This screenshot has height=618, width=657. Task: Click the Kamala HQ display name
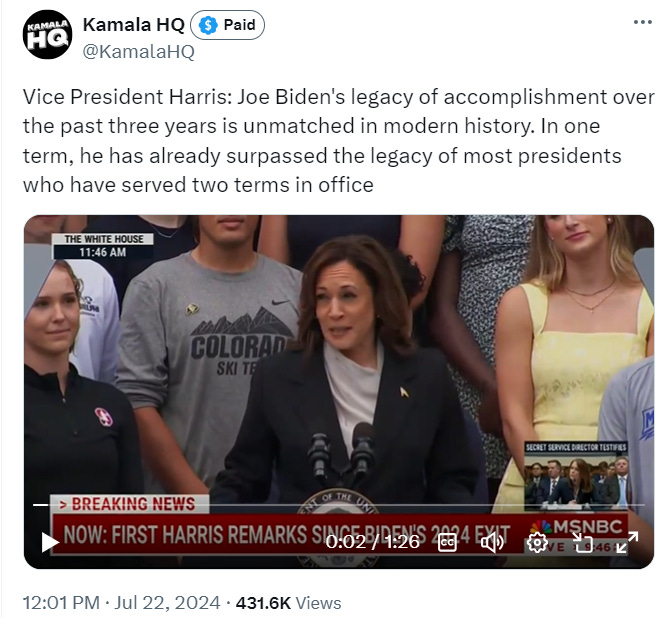click(134, 25)
